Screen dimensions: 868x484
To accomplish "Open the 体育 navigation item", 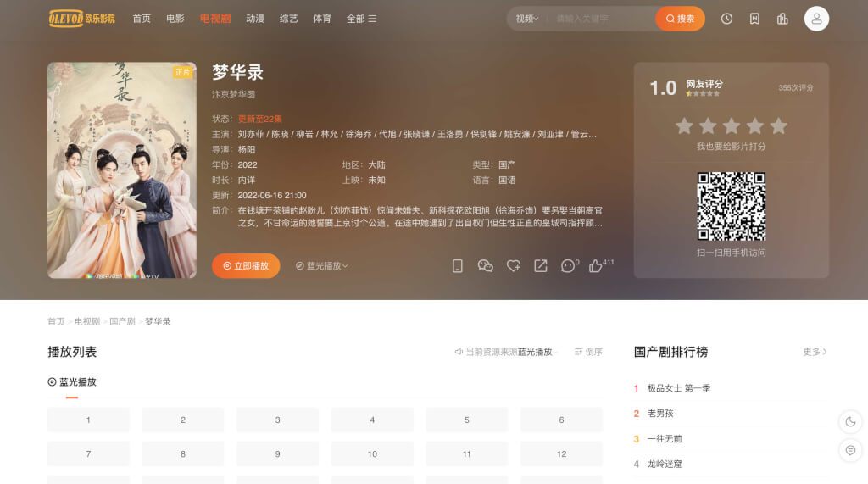I will click(x=322, y=19).
